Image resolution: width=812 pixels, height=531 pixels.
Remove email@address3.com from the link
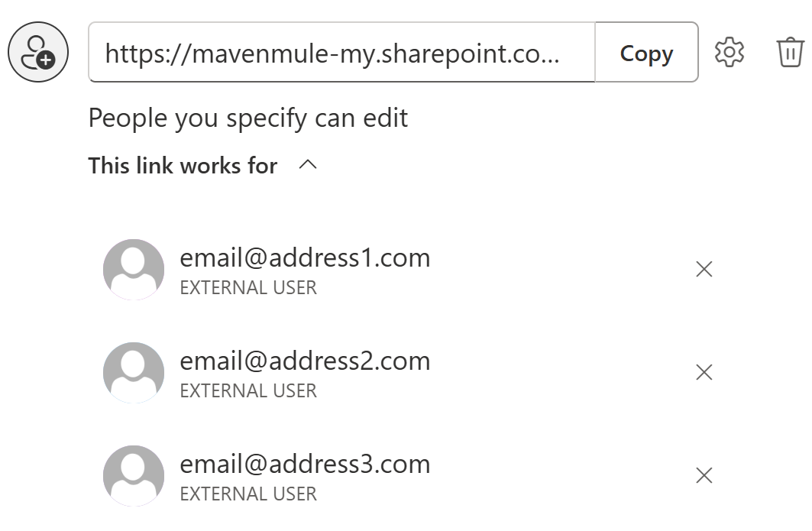(x=704, y=475)
